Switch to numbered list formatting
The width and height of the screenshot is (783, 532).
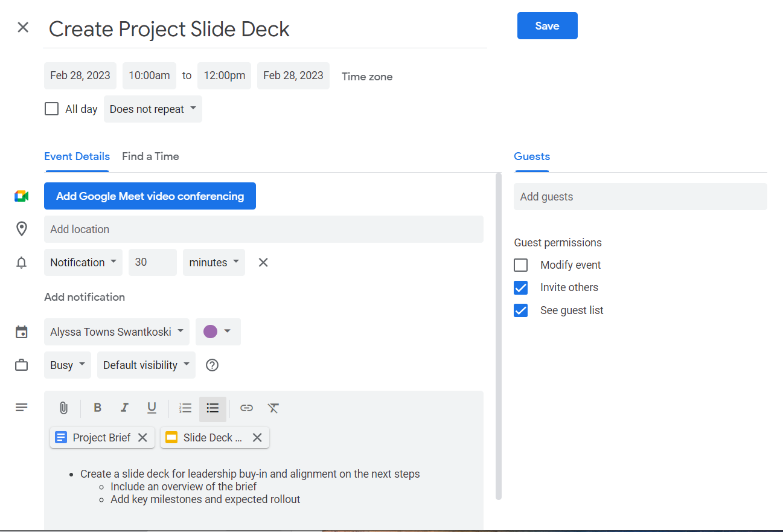pos(185,408)
